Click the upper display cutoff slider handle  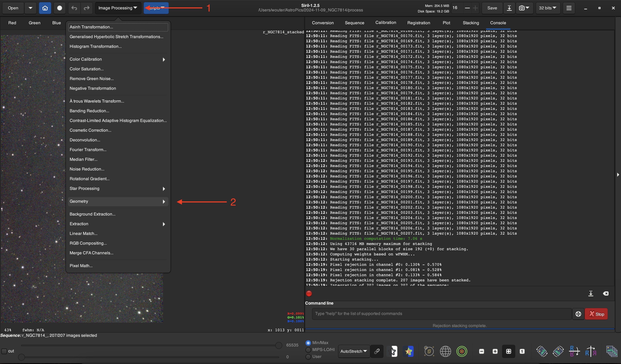click(x=278, y=345)
